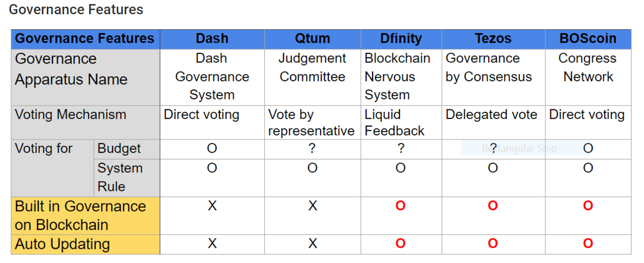Click the Tezos column header

(x=493, y=39)
